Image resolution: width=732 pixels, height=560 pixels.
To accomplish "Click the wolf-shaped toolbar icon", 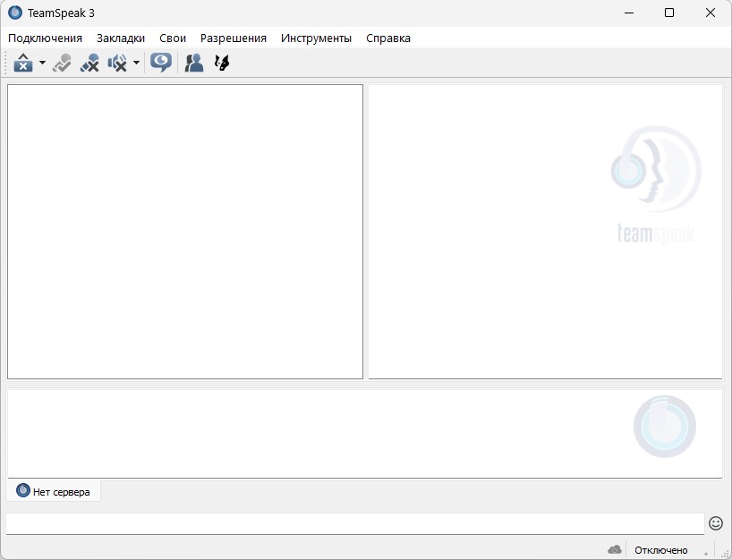I will click(x=222, y=63).
